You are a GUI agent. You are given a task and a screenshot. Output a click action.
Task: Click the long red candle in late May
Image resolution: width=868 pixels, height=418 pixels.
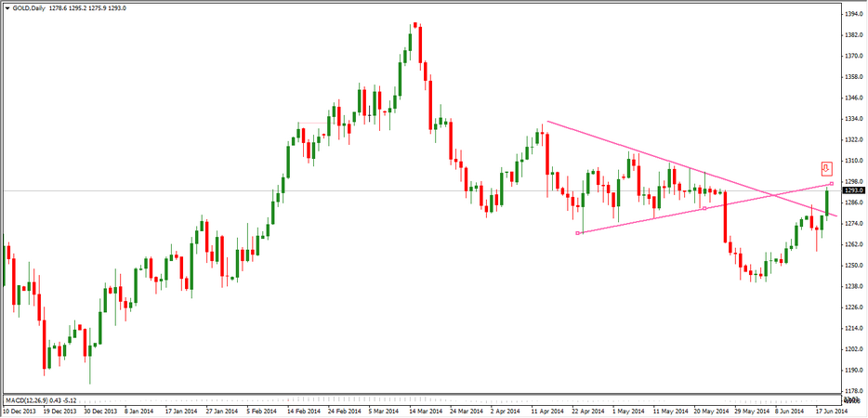click(x=725, y=219)
